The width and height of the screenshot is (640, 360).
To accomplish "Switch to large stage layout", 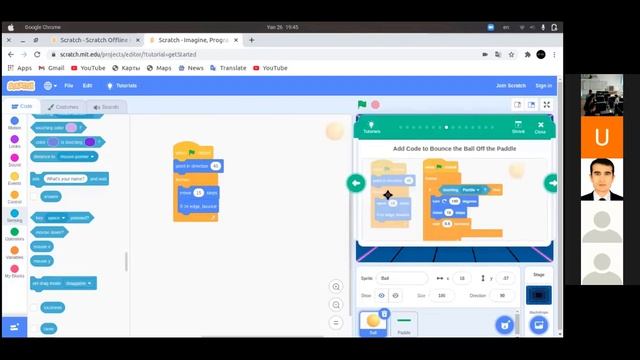I will coord(531,105).
